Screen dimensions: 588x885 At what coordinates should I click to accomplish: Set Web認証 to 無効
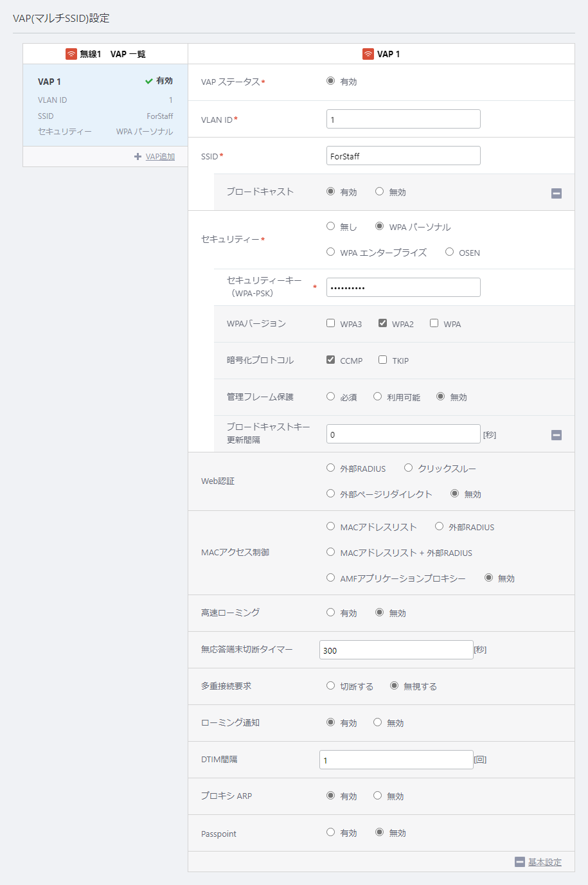454,494
